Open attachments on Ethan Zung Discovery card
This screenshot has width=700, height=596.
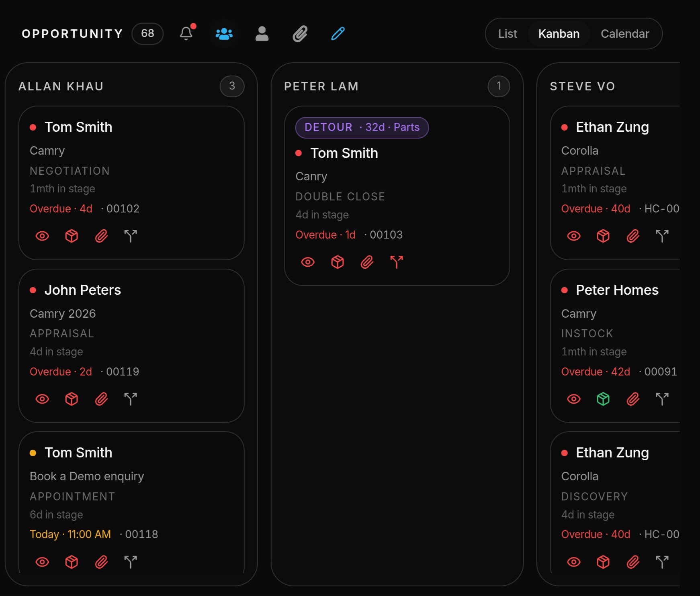pos(633,562)
